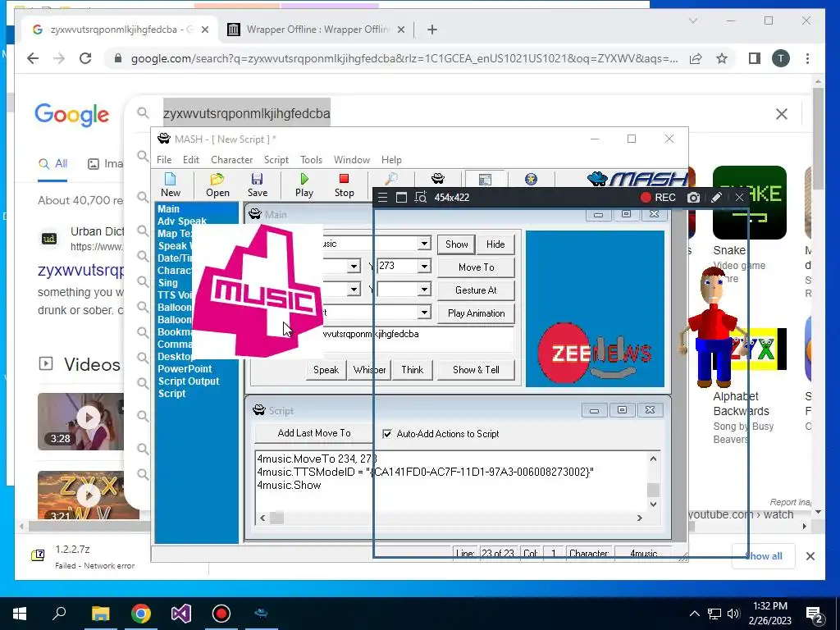This screenshot has width=840, height=630.
Task: Open the Tools menu in MASH
Action: [x=311, y=160]
